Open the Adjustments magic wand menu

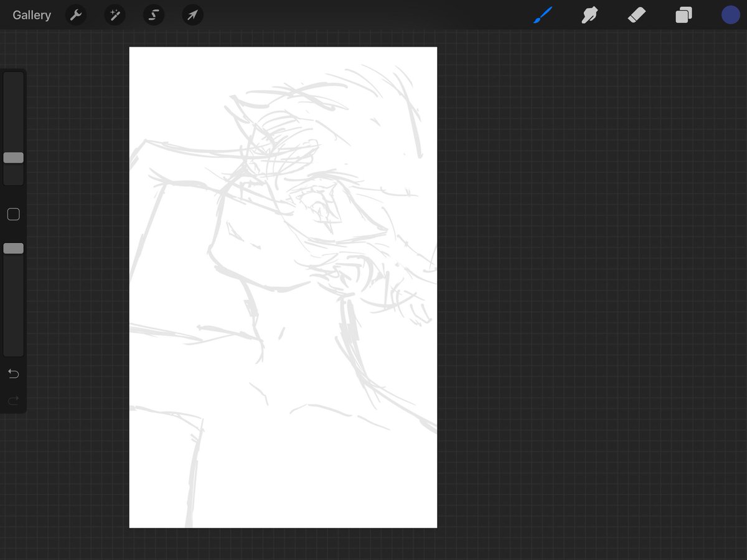click(115, 15)
